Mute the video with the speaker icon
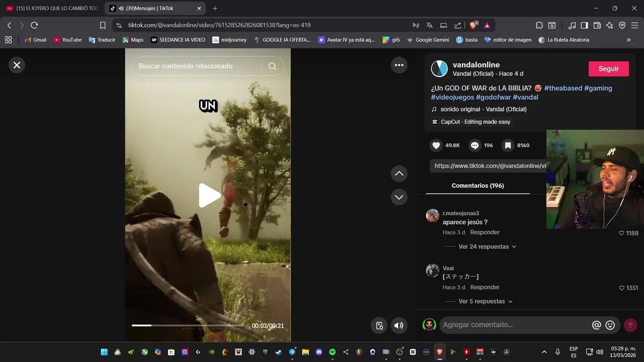Viewport: 644px width, 362px height. 398,325
